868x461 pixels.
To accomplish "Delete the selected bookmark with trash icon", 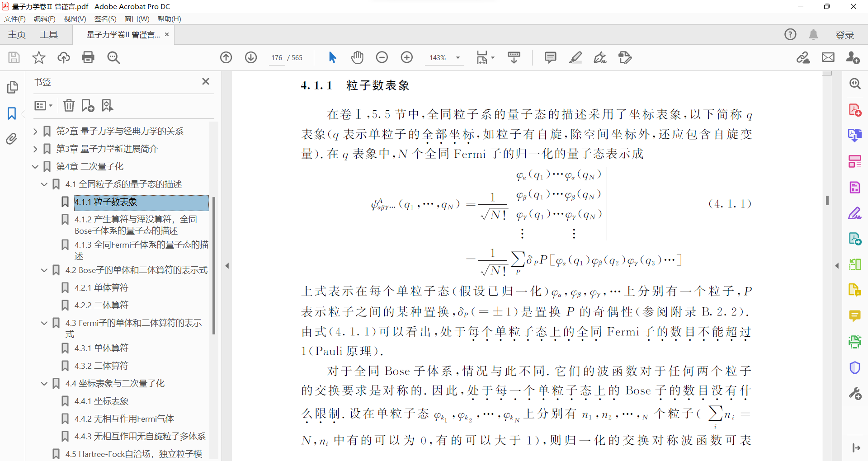I will pyautogui.click(x=69, y=105).
